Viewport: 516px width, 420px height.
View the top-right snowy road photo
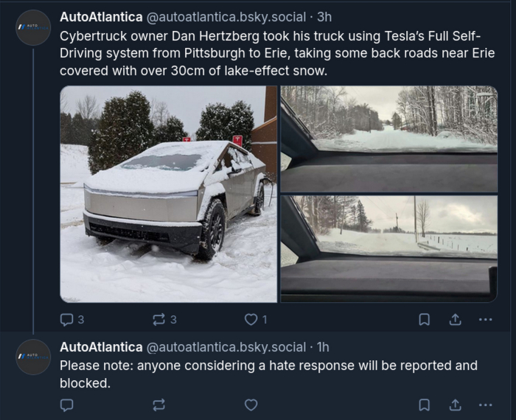point(388,139)
